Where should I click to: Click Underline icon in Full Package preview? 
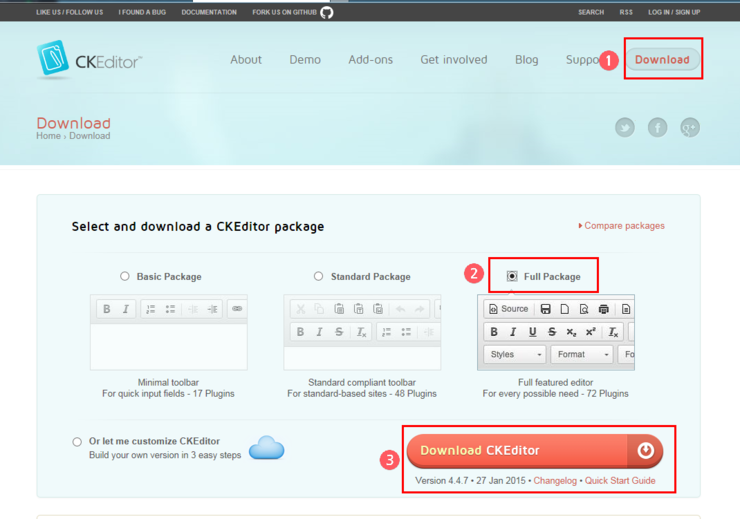tap(533, 332)
